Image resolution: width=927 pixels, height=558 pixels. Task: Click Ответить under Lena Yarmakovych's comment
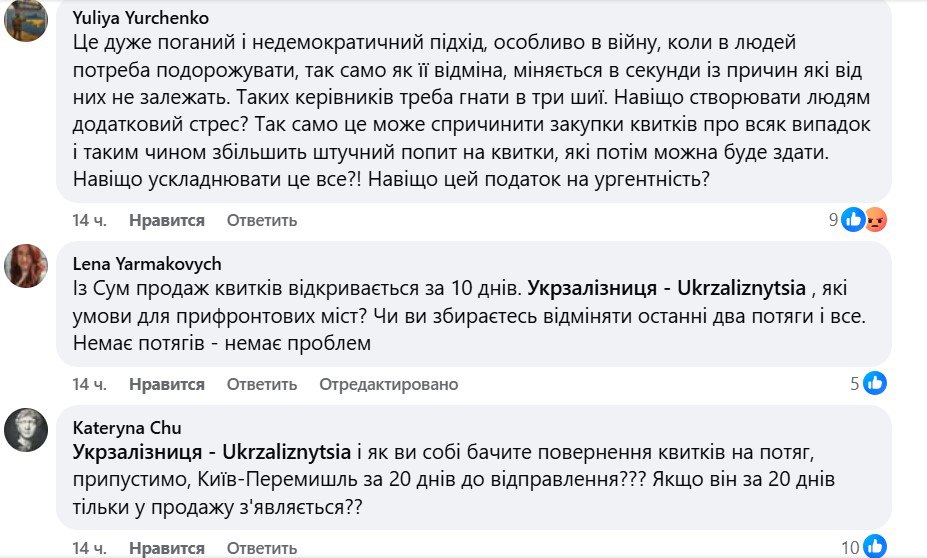point(262,384)
